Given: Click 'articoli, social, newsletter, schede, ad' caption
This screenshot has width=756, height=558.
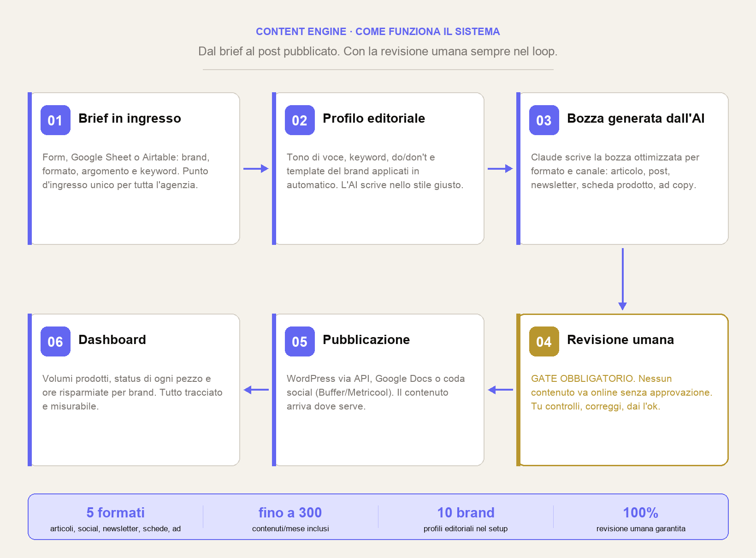Looking at the screenshot, I should tap(115, 529).
